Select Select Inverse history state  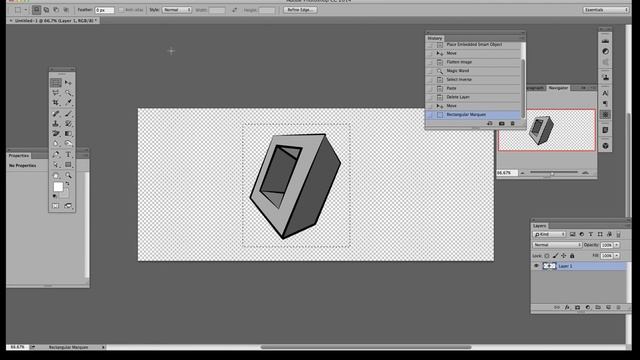pyautogui.click(x=473, y=80)
